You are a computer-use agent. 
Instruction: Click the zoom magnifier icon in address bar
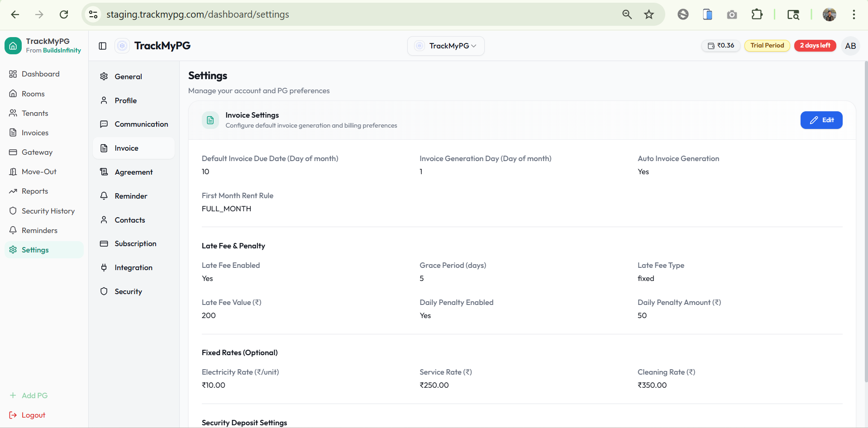[x=627, y=14]
